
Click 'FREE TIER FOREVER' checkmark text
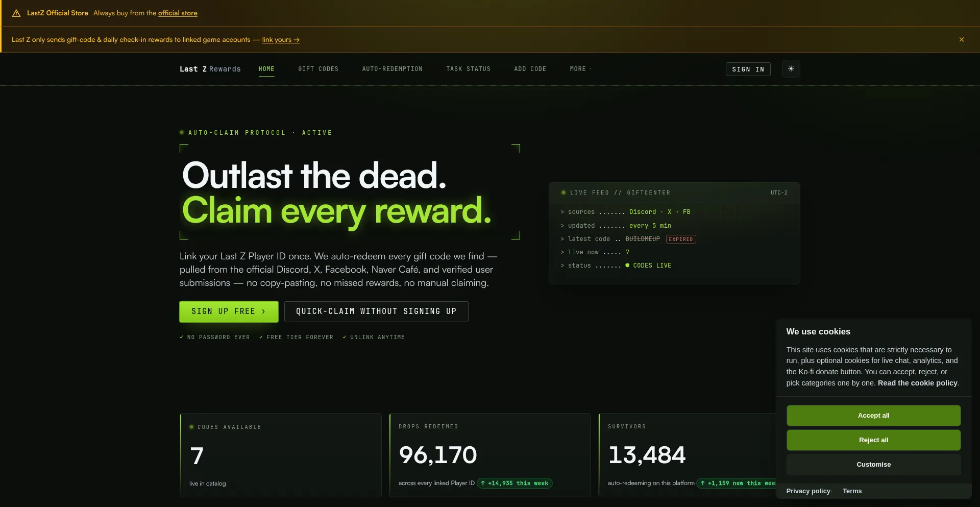pyautogui.click(x=296, y=337)
